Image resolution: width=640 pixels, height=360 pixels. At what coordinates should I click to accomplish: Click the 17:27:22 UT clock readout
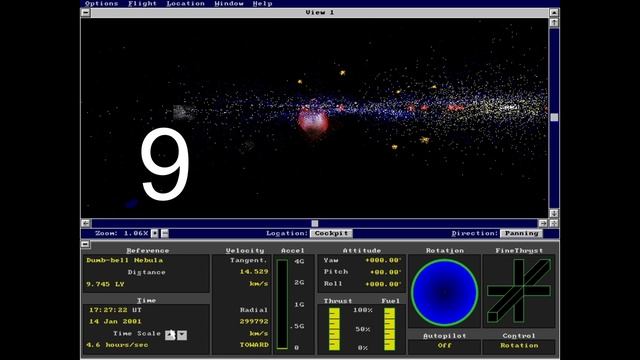coord(115,310)
